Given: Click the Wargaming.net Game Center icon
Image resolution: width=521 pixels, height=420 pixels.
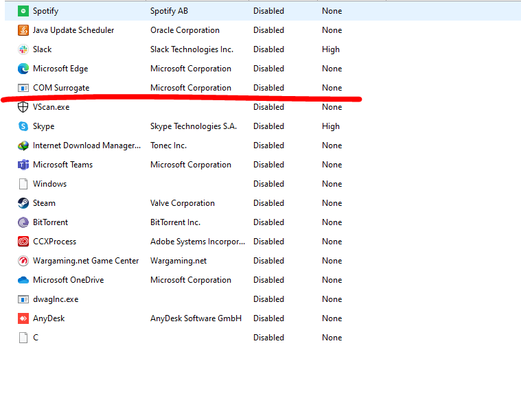Looking at the screenshot, I should [x=23, y=261].
